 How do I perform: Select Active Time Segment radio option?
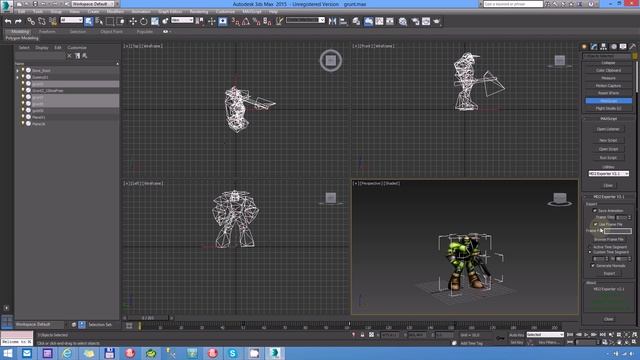(x=590, y=247)
